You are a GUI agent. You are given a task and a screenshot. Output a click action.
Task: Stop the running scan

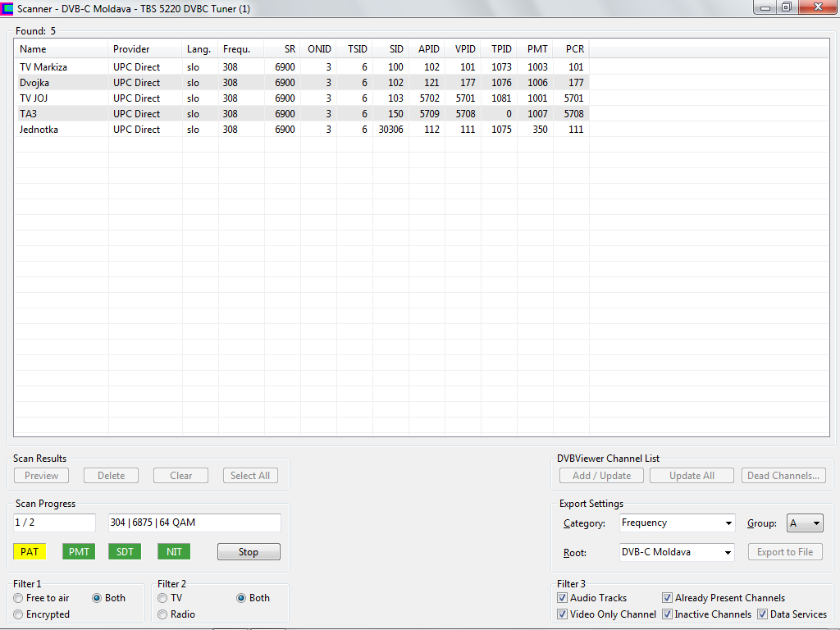(x=249, y=552)
